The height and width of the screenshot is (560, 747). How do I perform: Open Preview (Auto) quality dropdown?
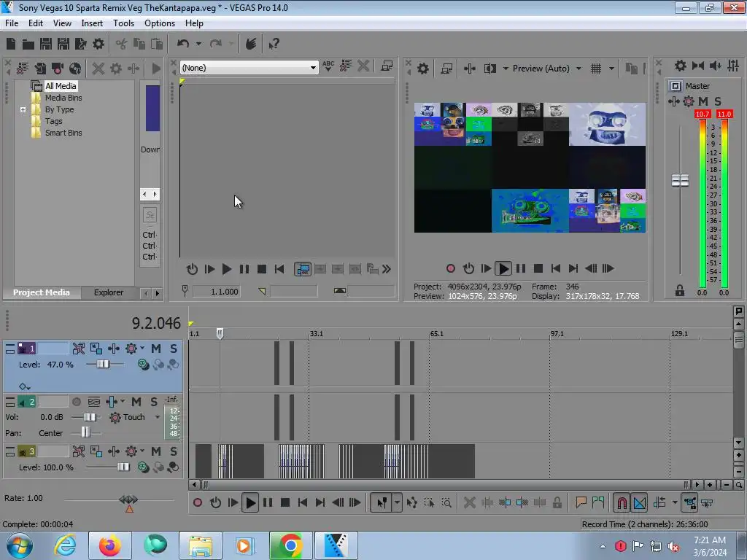click(x=578, y=69)
